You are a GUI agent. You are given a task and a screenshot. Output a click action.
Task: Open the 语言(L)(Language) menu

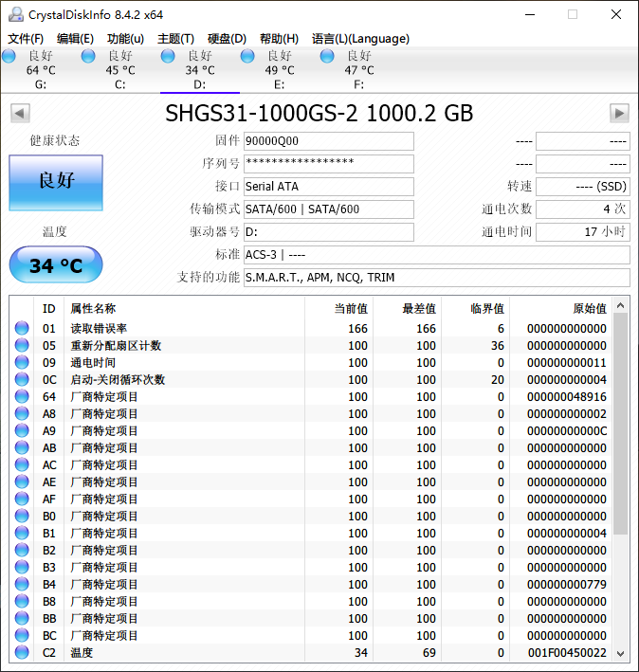[360, 39]
